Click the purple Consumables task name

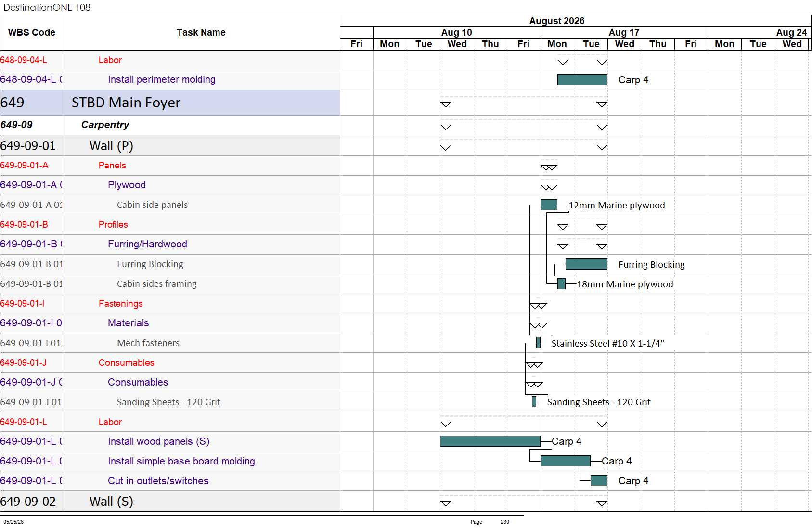[138, 382]
